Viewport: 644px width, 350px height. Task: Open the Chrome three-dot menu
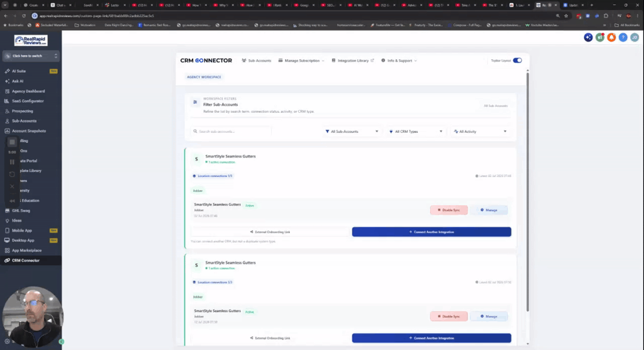coord(638,16)
